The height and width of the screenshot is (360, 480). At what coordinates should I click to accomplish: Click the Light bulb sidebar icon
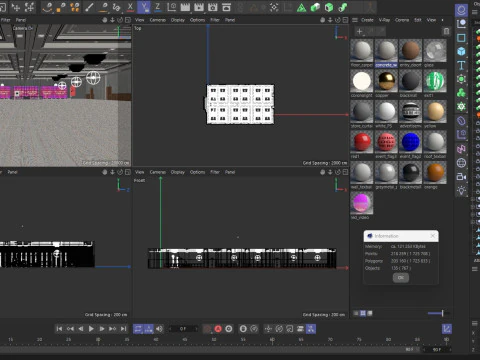[461, 191]
